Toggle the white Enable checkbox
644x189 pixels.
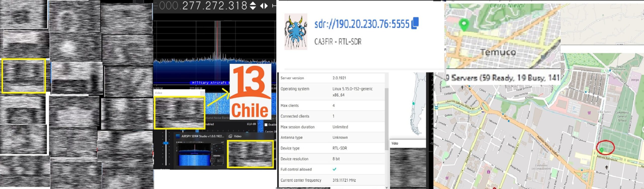[x=266, y=125]
